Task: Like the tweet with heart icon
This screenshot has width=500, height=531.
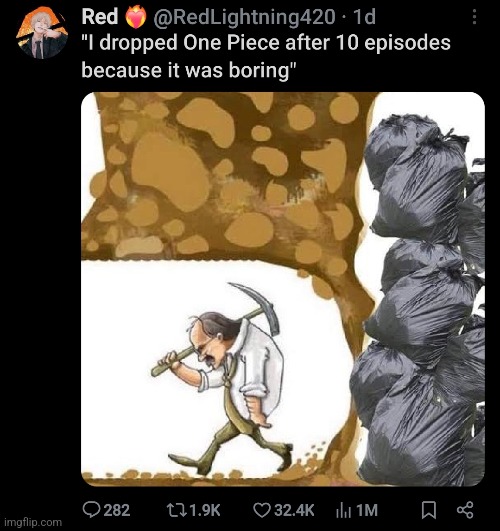Action: (x=262, y=510)
